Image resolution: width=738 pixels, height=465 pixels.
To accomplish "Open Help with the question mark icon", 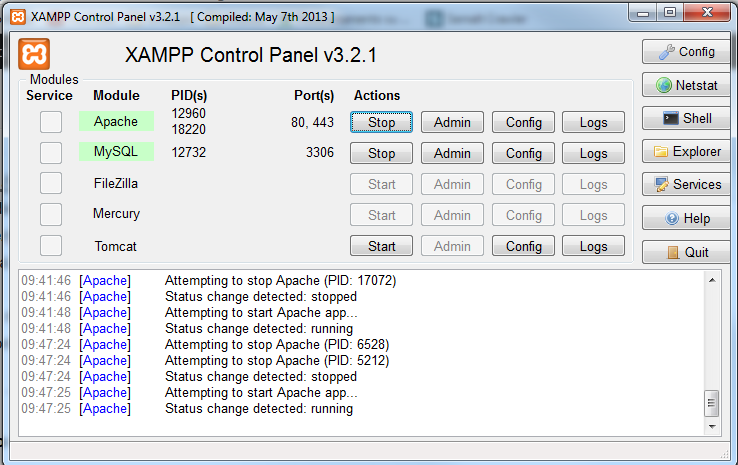I will pos(686,218).
